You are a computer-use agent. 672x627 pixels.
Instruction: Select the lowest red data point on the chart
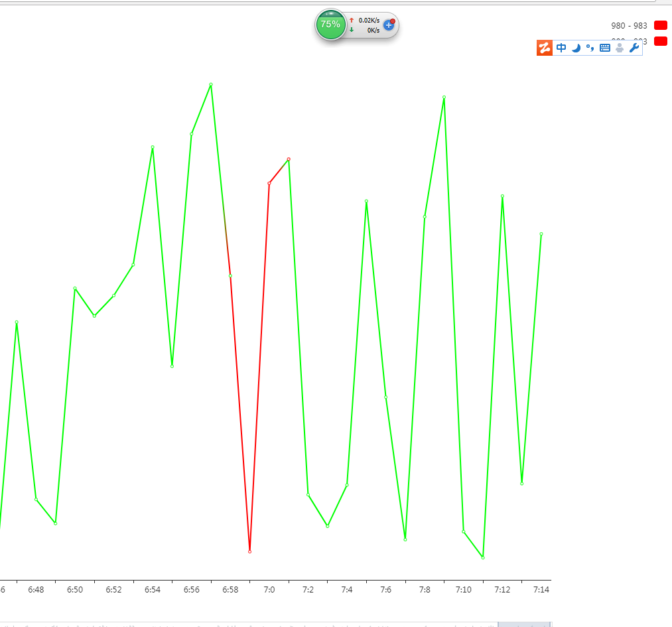click(x=251, y=551)
